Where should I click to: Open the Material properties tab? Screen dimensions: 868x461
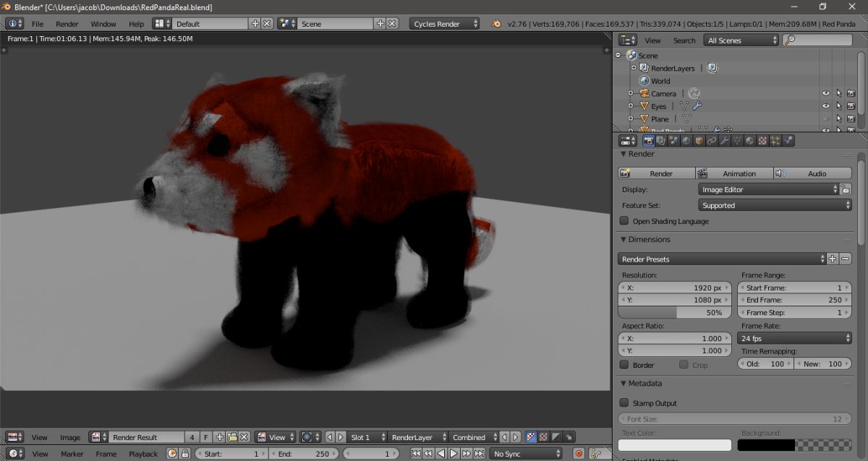(749, 141)
